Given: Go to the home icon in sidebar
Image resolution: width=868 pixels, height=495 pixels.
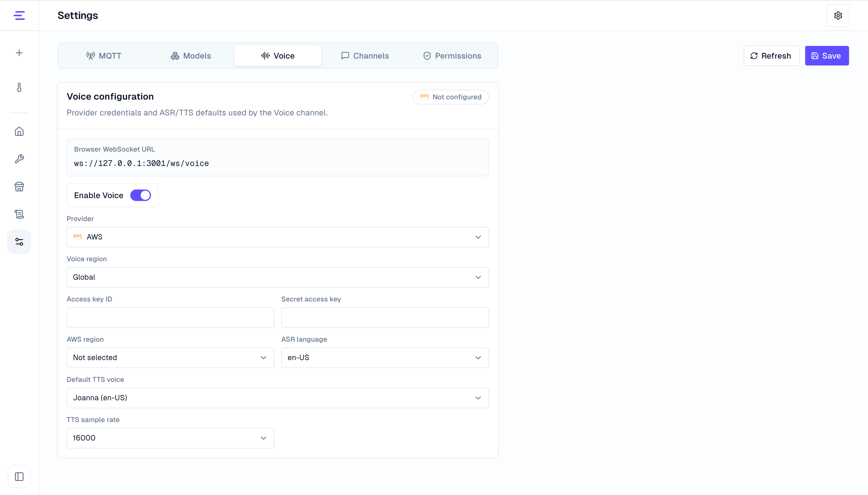Looking at the screenshot, I should (19, 131).
